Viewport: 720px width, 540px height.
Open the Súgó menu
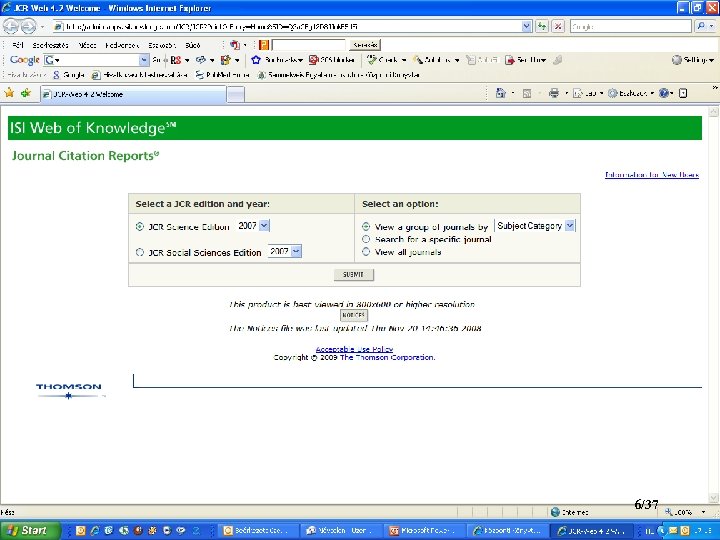193,45
